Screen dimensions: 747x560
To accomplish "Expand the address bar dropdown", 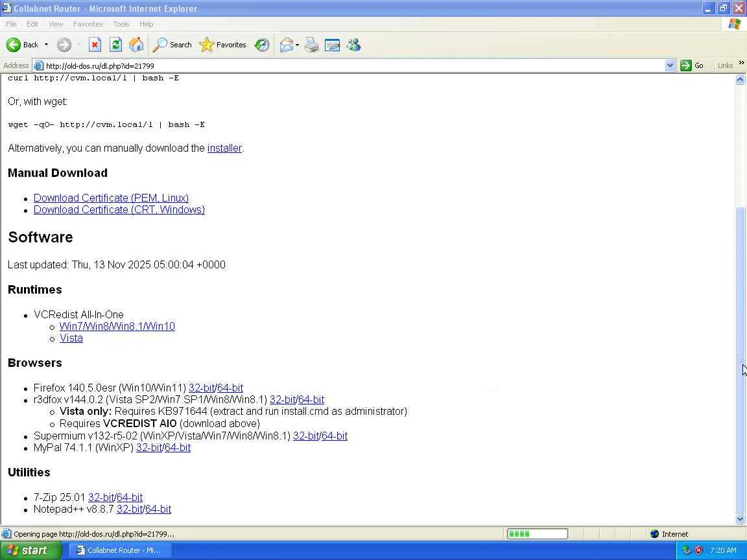I will (x=670, y=65).
